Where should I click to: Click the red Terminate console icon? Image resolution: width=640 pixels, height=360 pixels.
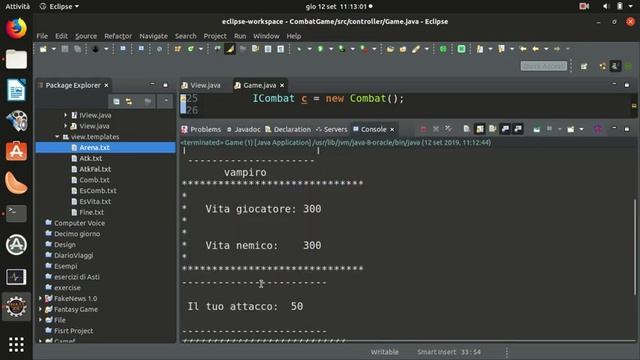point(424,129)
